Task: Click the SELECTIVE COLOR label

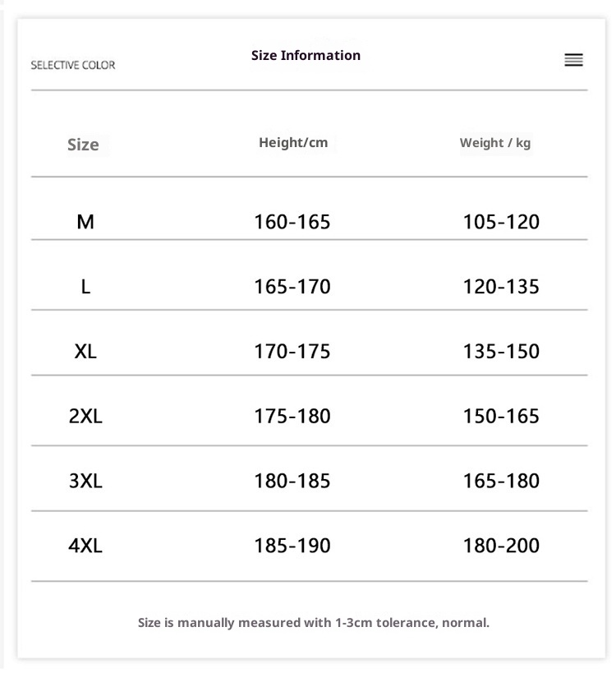Action: (x=73, y=65)
